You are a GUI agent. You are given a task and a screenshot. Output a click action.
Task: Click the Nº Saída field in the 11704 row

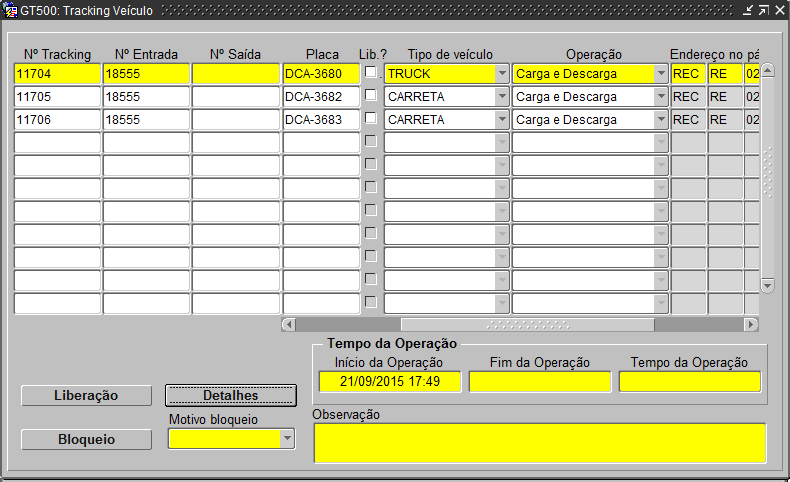236,74
